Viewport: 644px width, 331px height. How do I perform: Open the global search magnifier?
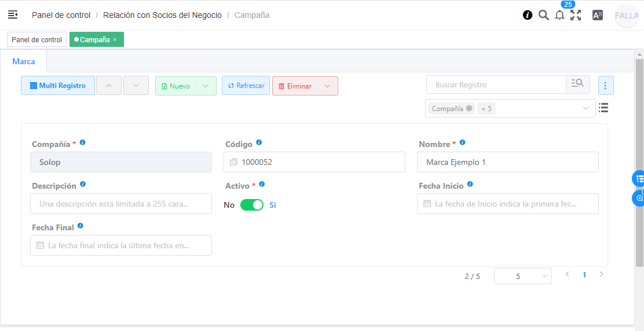pyautogui.click(x=543, y=15)
